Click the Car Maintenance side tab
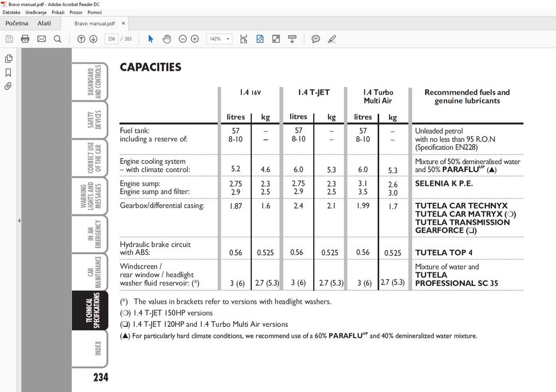 coord(90,272)
